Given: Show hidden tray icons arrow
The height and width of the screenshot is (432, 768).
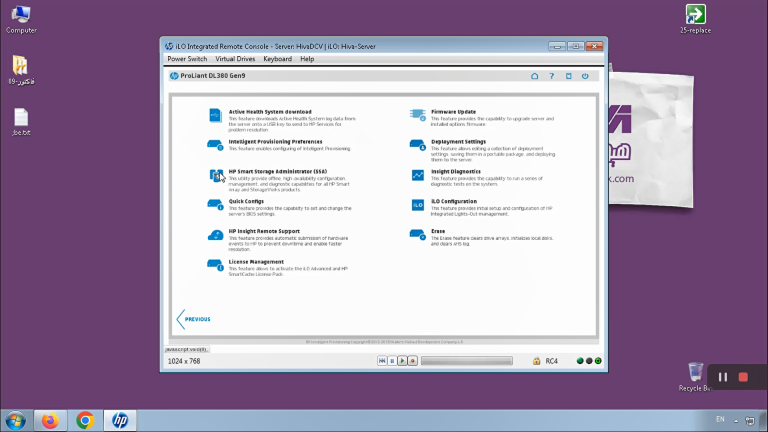Looking at the screenshot, I should [x=736, y=420].
